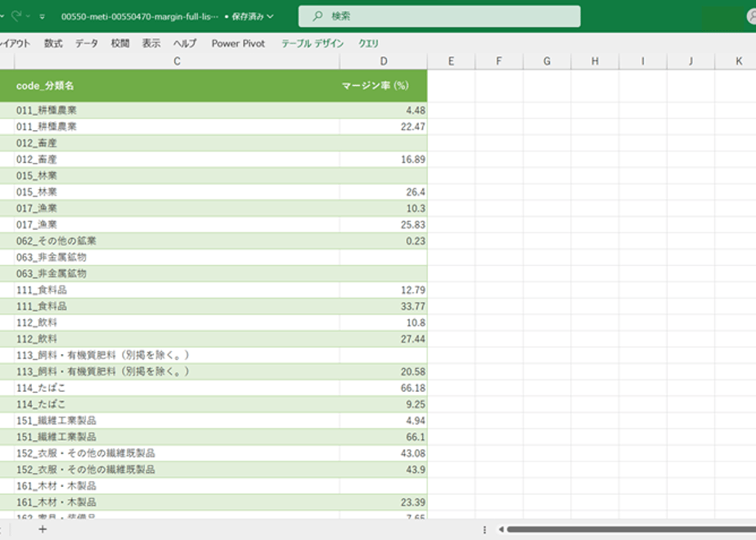Click the code_分類名 table header cell
Image resolution: width=756 pixels, height=540 pixels.
coord(177,86)
